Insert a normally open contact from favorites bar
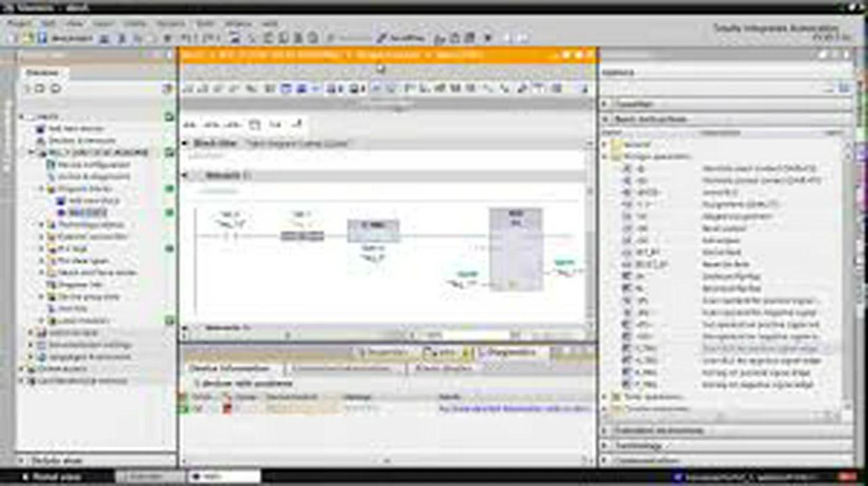The image size is (868, 486). [190, 125]
